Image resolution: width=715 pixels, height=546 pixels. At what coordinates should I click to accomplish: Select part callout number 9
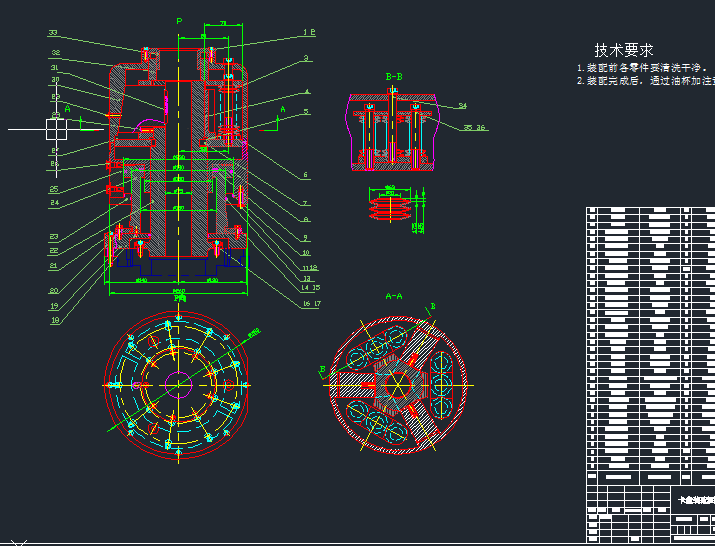306,238
